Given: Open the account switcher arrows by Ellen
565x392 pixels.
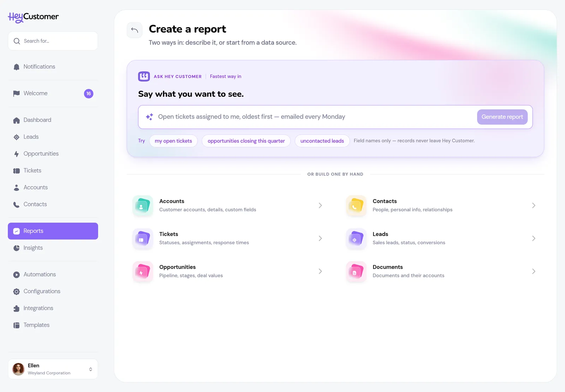Looking at the screenshot, I should [91, 369].
